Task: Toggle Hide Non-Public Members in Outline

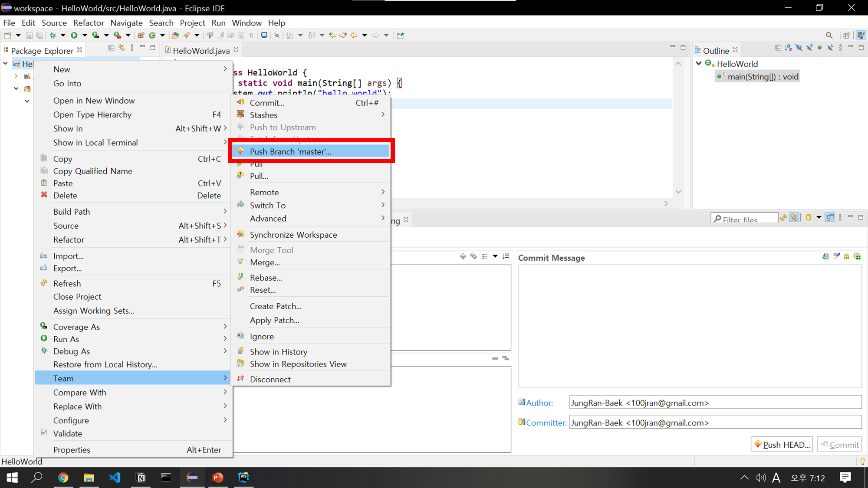Action: (x=820, y=48)
